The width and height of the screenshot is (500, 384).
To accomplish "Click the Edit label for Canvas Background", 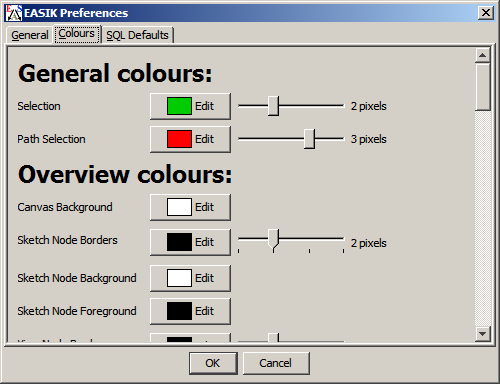I will 204,207.
